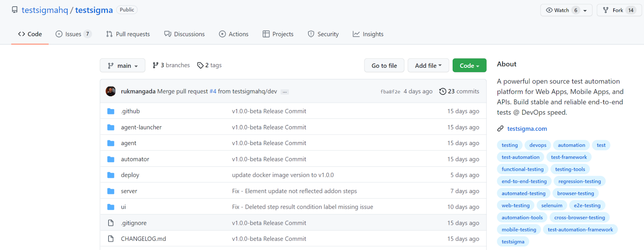Click the CHANGELOG.md file icon
644x250 pixels.
pos(111,239)
